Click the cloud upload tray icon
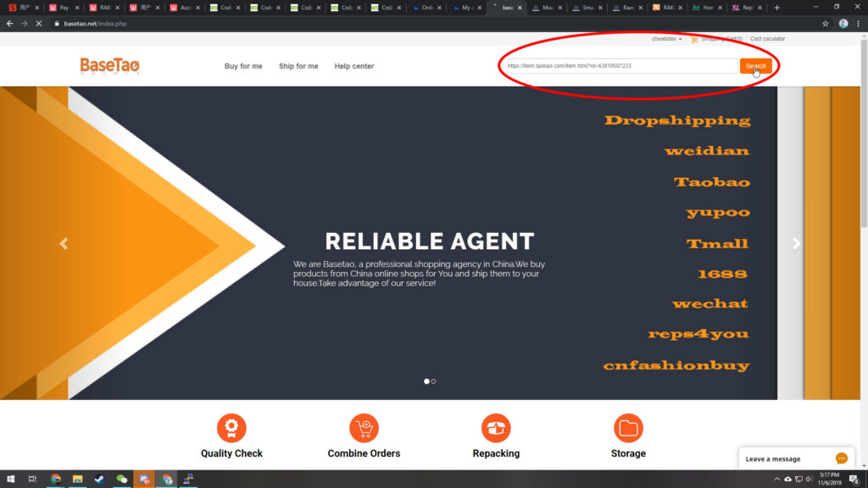868x488 pixels. (787, 480)
